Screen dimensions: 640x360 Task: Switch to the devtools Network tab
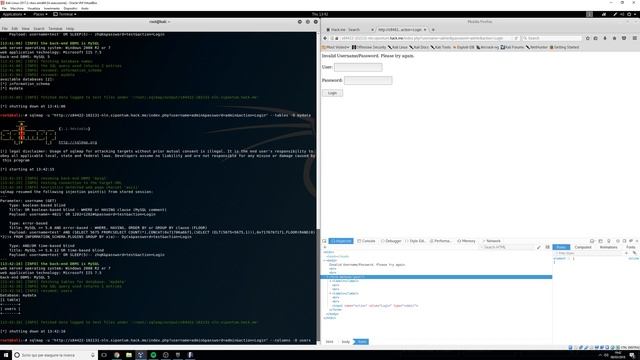[491, 241]
